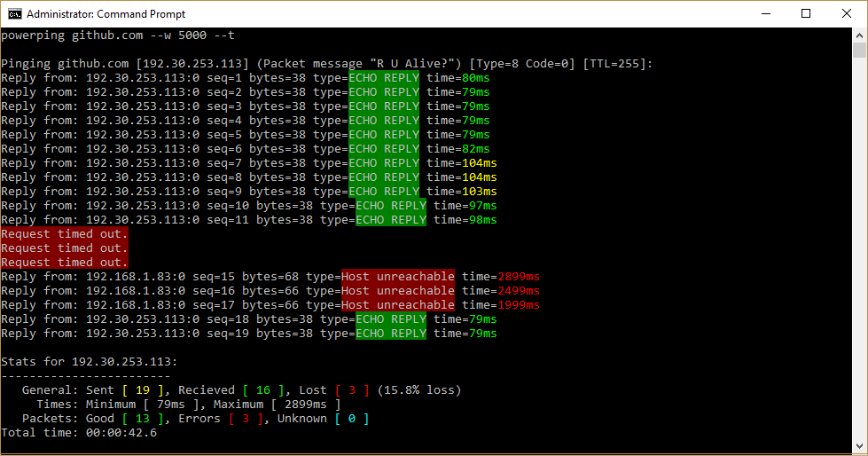Click the '(15.8% loss)' text
Screen dimensions: 868x456
point(419,390)
